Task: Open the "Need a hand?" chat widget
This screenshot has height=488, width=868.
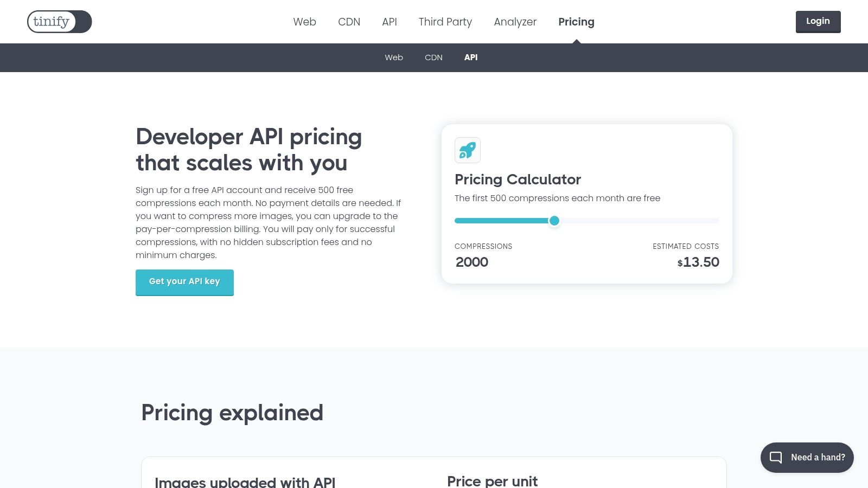Action: coord(807,457)
